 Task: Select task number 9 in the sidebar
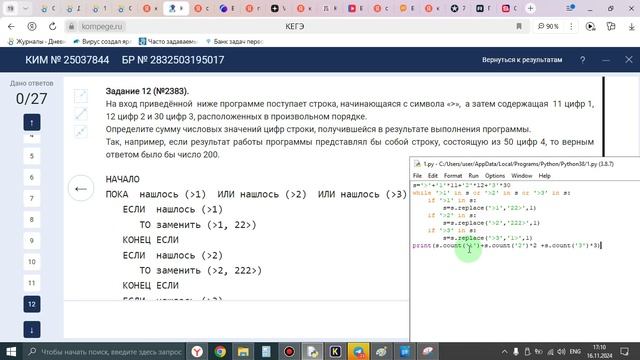pyautogui.click(x=32, y=241)
